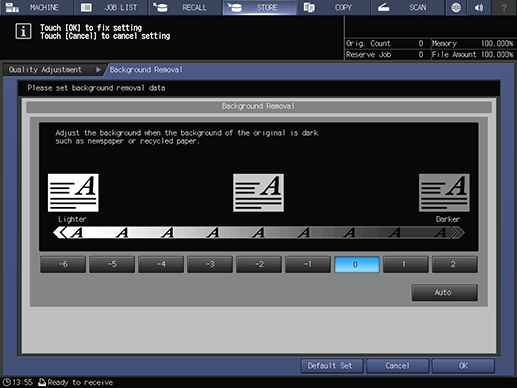Click the Darker sample thumbnail
The height and width of the screenshot is (388, 517).
[444, 193]
